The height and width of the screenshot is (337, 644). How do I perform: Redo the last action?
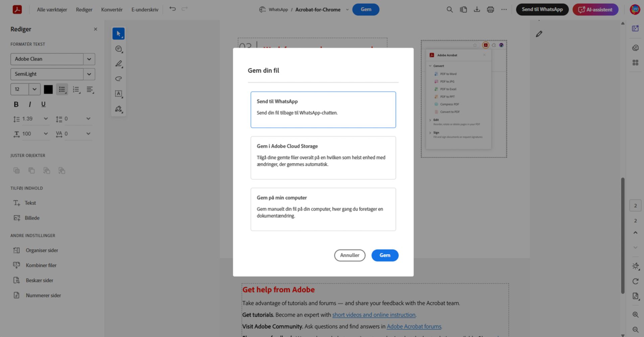coord(184,9)
